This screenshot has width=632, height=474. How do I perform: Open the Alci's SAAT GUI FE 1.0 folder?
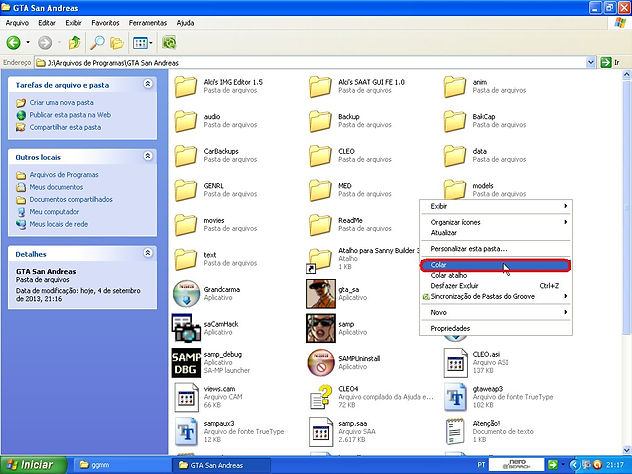pos(320,86)
